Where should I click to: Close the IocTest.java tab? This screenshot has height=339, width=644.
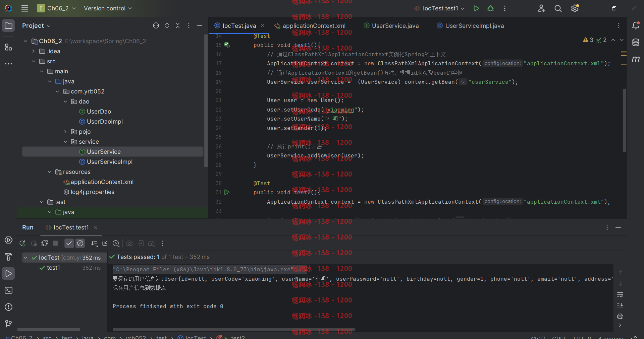263,26
